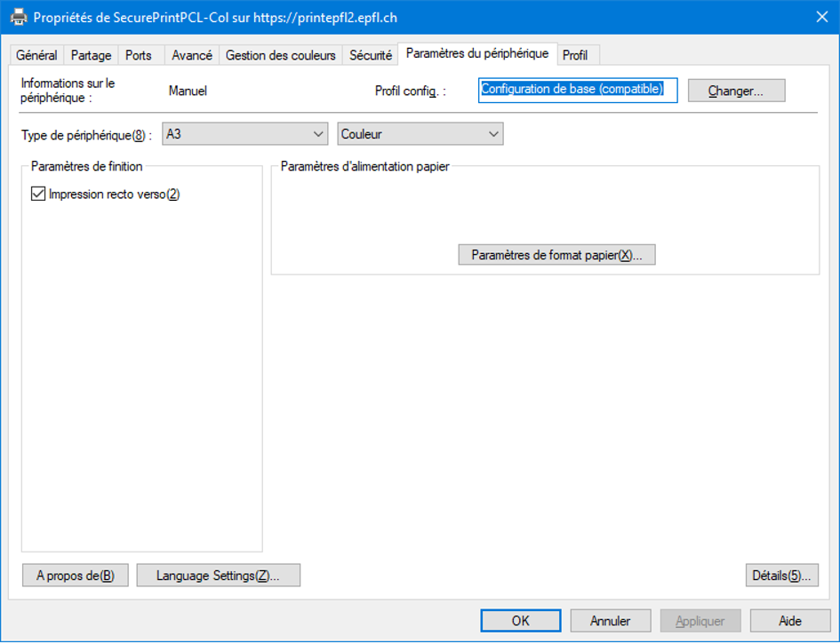
Task: Switch to the Général tab
Action: pos(36,55)
